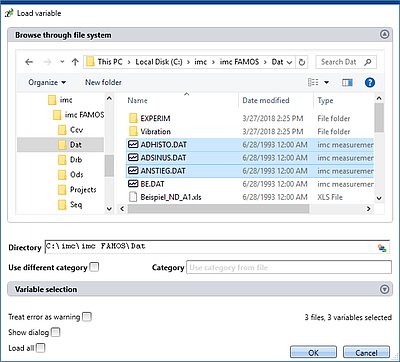Viewport: 400px width, 362px height.
Task: Enable Use different category checkbox
Action: [x=95, y=267]
